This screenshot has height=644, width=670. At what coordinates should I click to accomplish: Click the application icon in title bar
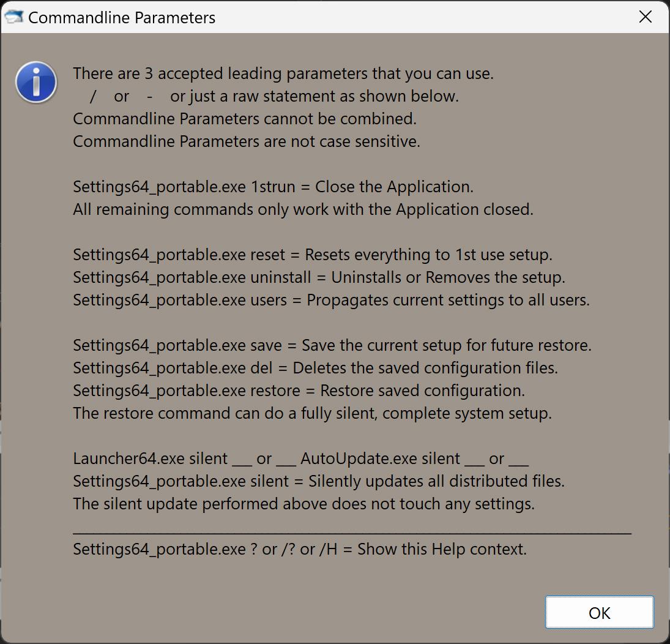[13, 17]
